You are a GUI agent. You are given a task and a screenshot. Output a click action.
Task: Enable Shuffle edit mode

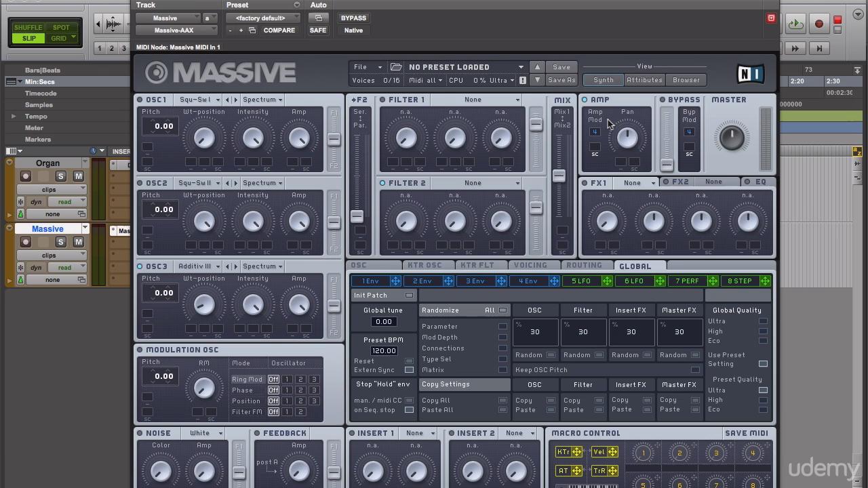coord(28,27)
